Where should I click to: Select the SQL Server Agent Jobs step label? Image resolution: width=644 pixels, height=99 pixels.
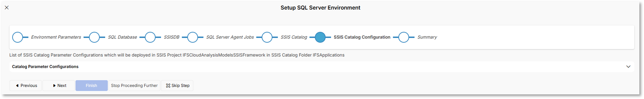(x=230, y=37)
